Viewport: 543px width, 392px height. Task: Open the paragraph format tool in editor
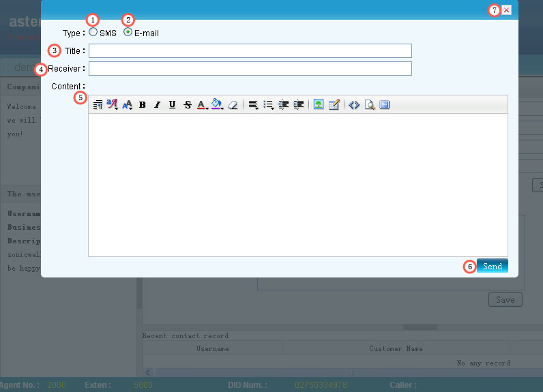click(98, 104)
